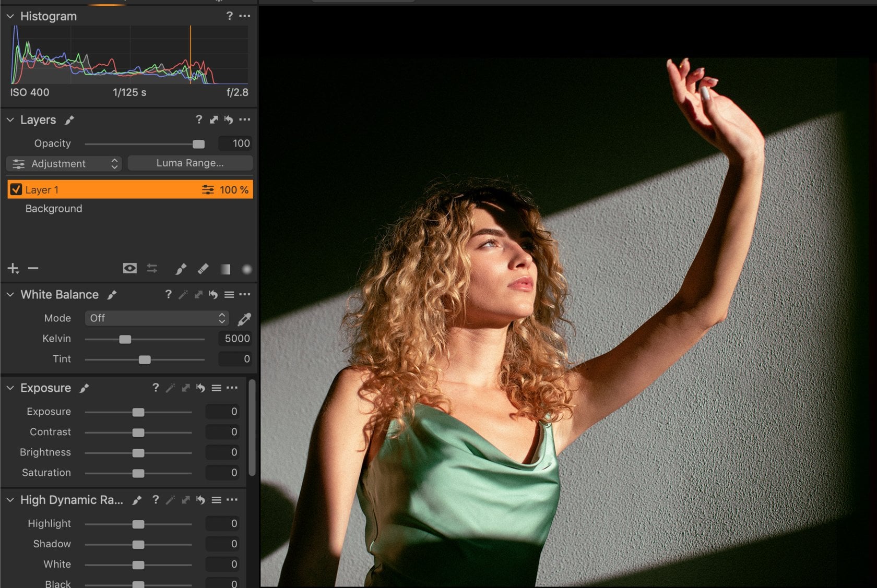Collapse the Histogram panel
The height and width of the screenshot is (588, 877).
pos(9,16)
